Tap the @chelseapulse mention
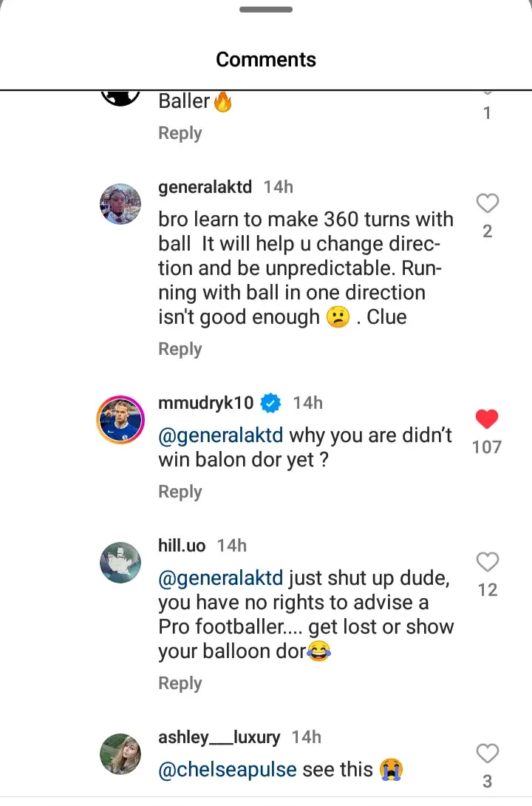Viewport: 532px width, 806px height. (228, 769)
